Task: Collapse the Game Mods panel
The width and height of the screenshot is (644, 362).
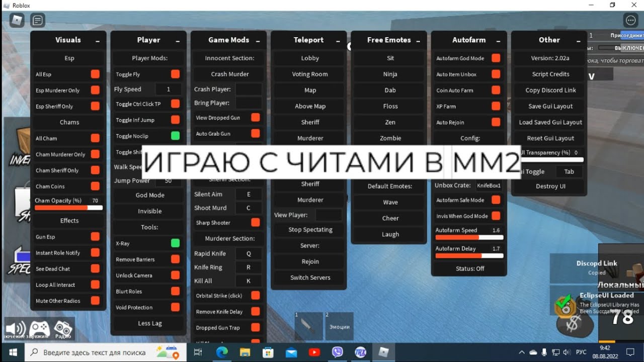Action: tap(258, 41)
